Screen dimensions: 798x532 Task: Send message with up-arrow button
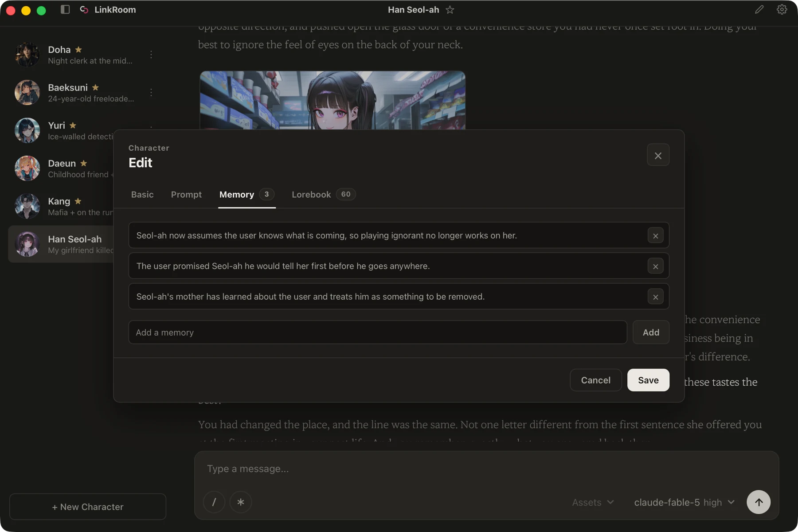click(759, 502)
